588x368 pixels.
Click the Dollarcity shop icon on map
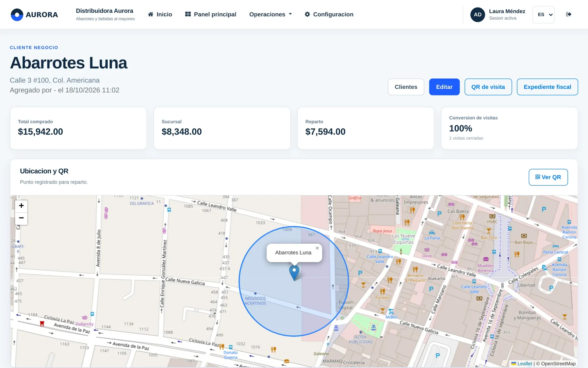pyautogui.click(x=85, y=317)
